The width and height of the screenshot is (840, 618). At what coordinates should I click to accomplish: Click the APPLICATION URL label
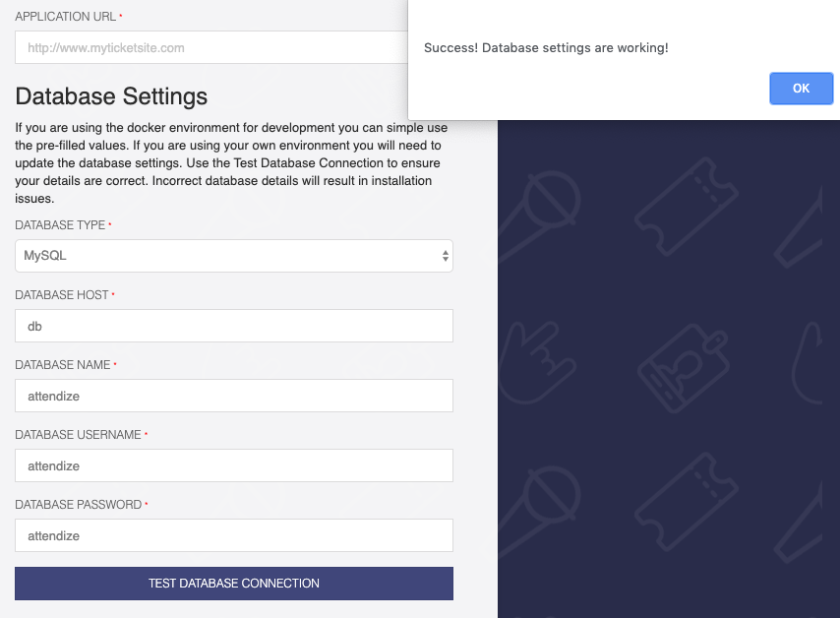(x=66, y=17)
